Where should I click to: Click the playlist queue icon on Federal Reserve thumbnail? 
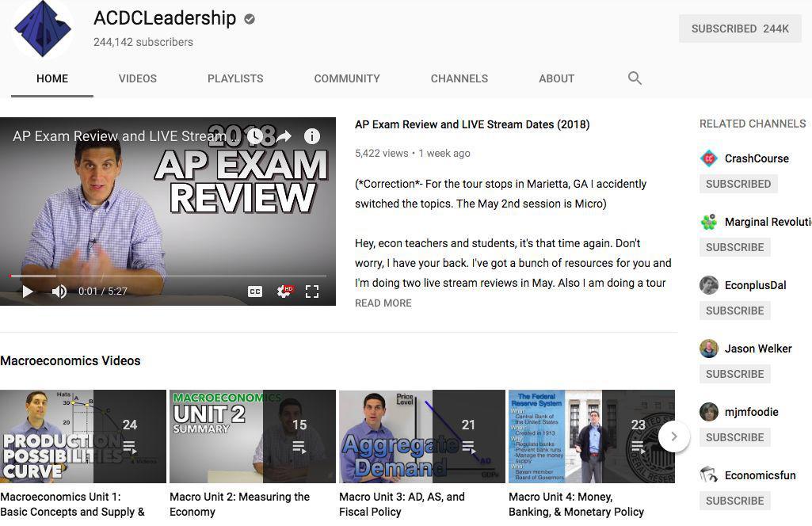pyautogui.click(x=638, y=446)
